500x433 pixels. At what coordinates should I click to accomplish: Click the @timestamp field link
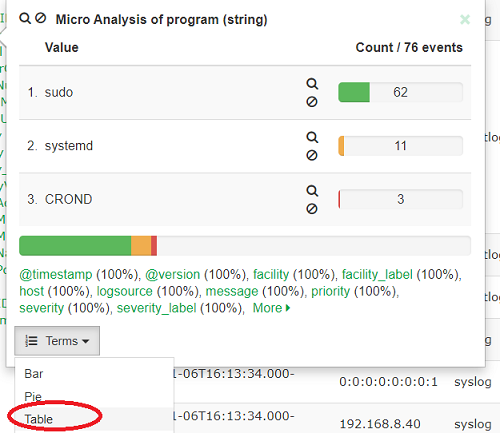(56, 275)
